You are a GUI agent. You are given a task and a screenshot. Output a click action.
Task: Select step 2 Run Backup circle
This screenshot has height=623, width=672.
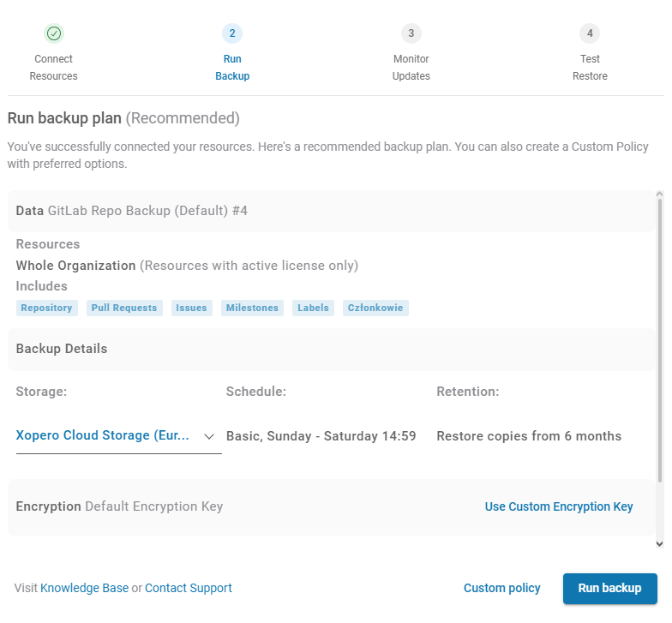232,33
